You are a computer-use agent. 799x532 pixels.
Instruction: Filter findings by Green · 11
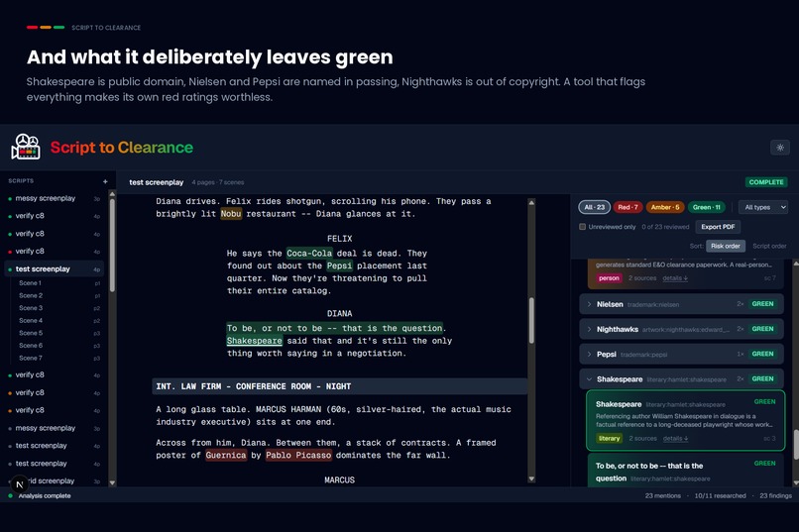pos(706,207)
